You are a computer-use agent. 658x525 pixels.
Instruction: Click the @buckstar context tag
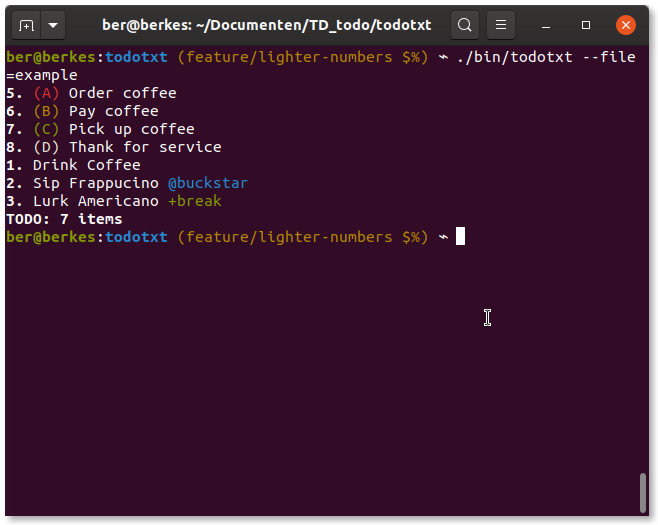(208, 183)
